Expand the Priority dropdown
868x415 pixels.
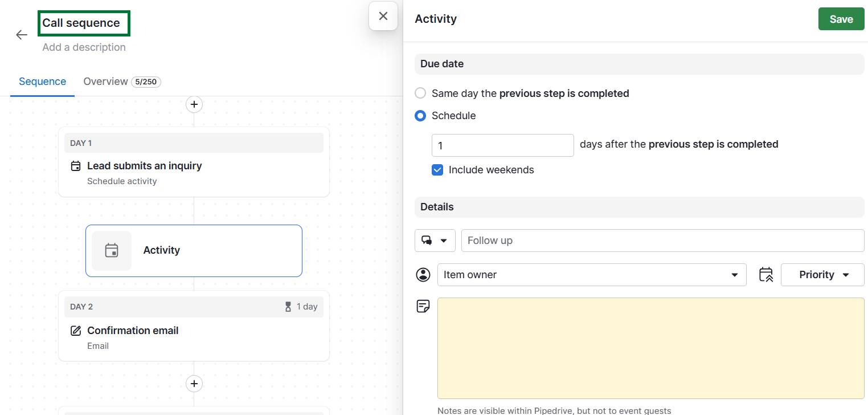[822, 275]
